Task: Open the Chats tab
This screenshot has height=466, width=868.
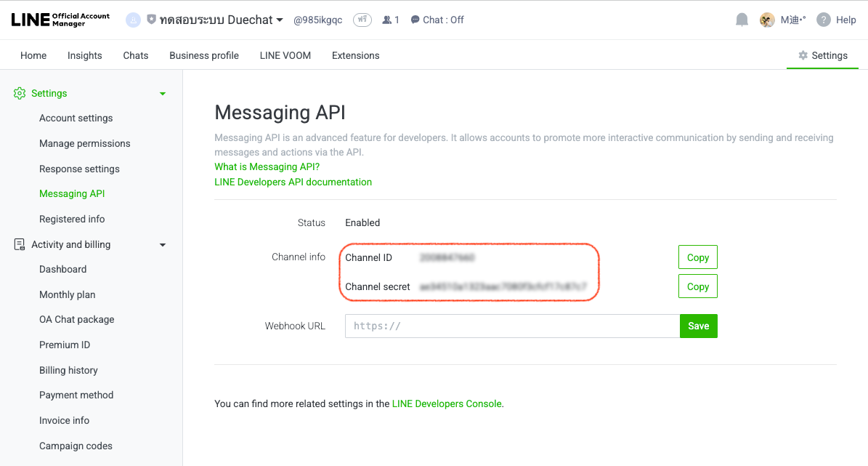Action: pyautogui.click(x=136, y=55)
